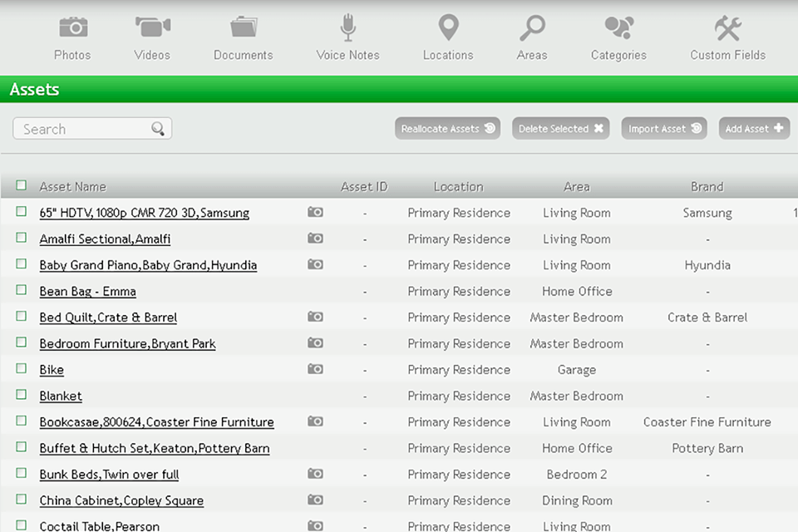Open Voice Notes microphone icon
Image resolution: width=798 pixels, height=532 pixels.
[x=347, y=28]
